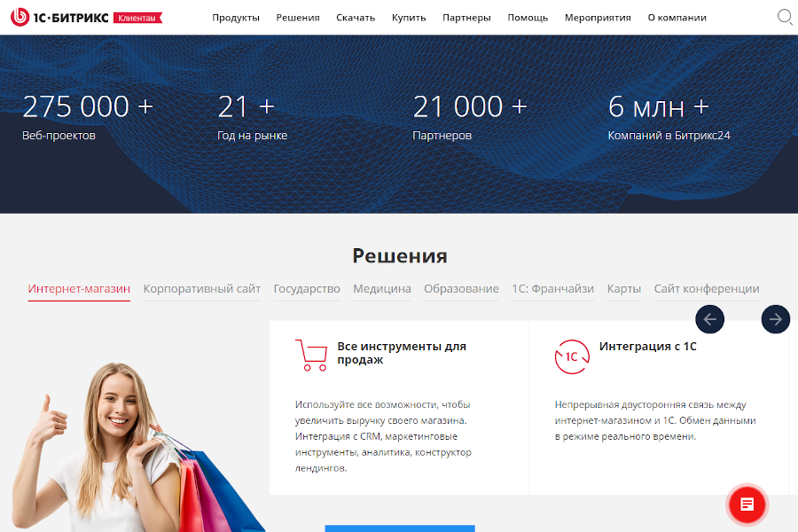This screenshot has height=532, width=798.
Task: Switch to the 1С: Франчайзи tab
Action: [552, 289]
